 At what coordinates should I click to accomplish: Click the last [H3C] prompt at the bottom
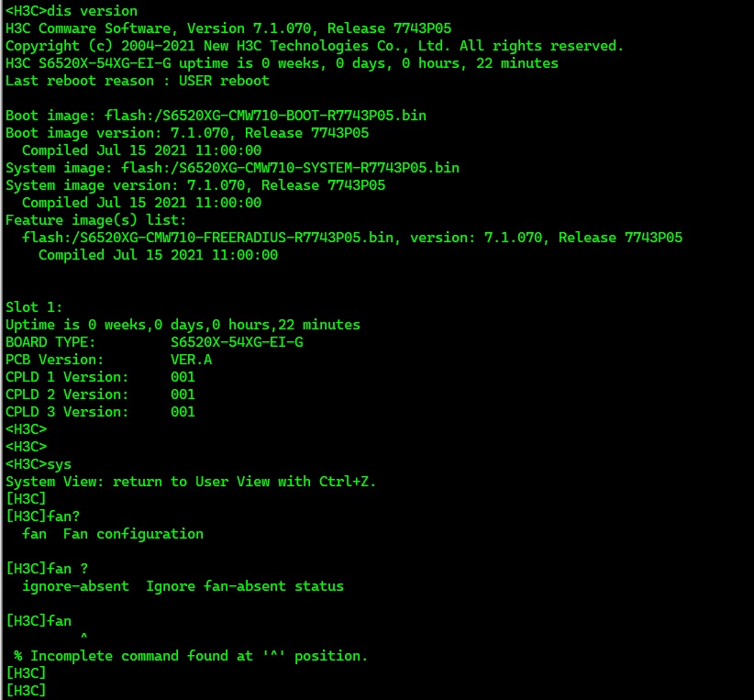(26, 691)
